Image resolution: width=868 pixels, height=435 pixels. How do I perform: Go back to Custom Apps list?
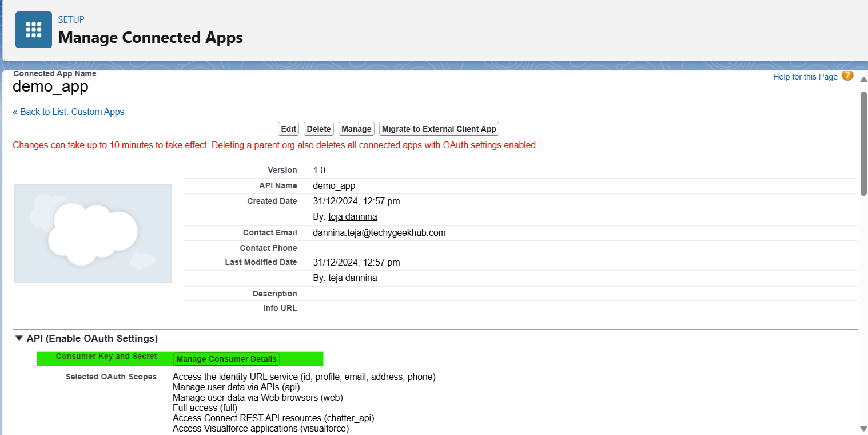[x=69, y=112]
